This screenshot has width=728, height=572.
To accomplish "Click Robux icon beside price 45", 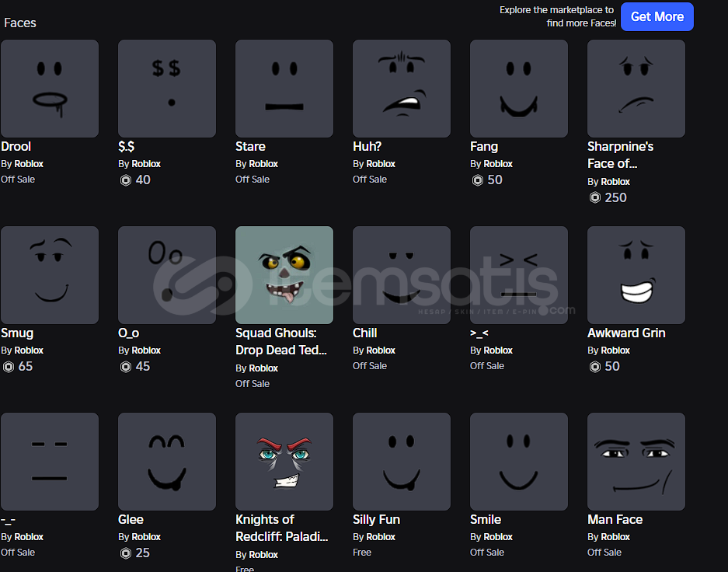I will coord(126,367).
